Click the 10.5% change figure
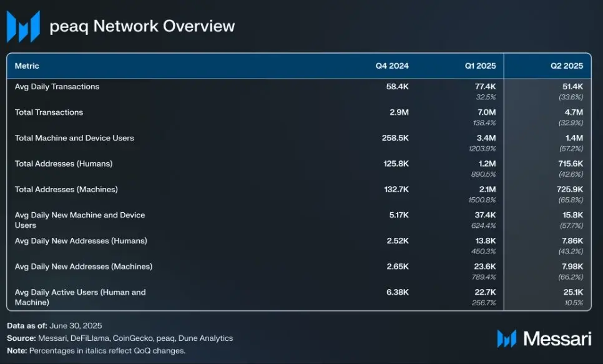 (x=574, y=303)
